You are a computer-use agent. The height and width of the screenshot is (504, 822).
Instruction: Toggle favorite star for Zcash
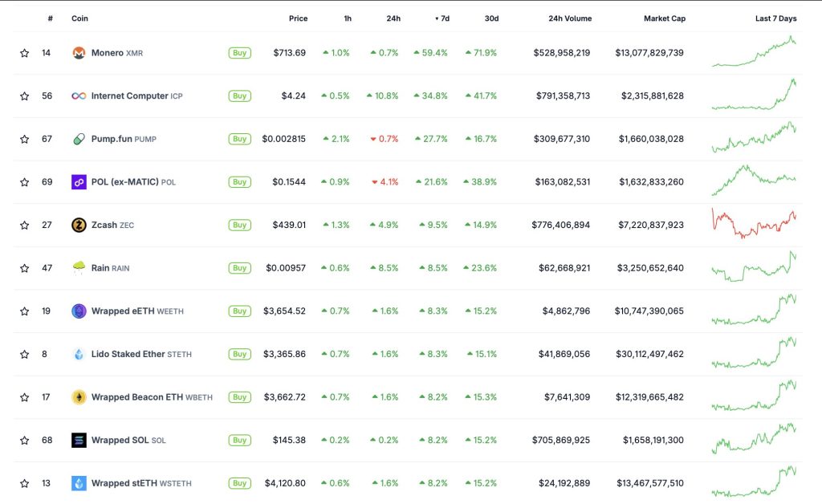pos(25,226)
